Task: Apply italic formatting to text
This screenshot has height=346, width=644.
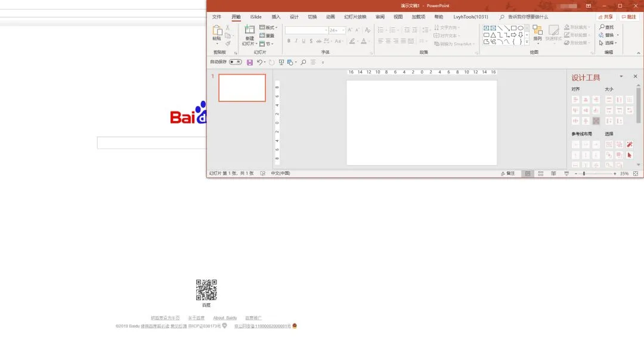Action: pos(296,41)
